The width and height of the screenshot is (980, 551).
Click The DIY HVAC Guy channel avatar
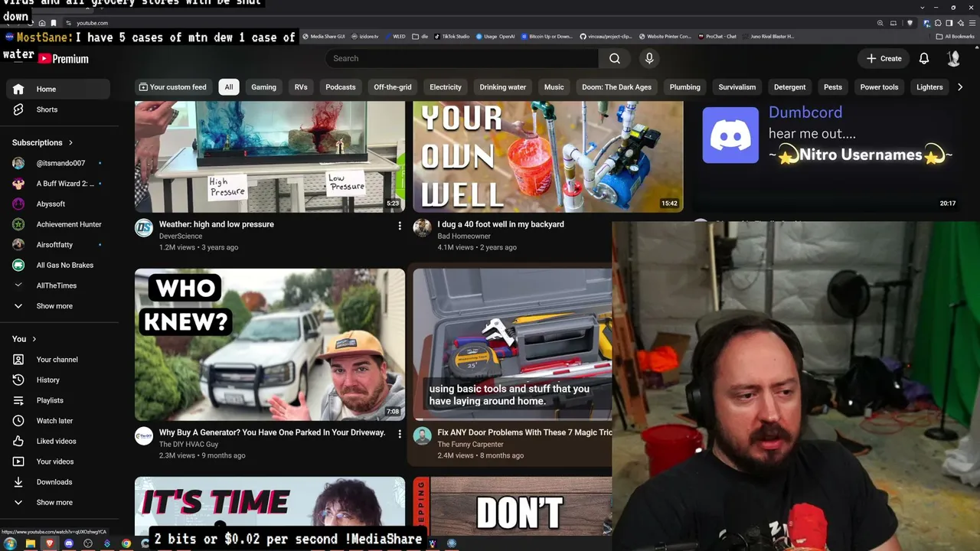[x=144, y=436]
